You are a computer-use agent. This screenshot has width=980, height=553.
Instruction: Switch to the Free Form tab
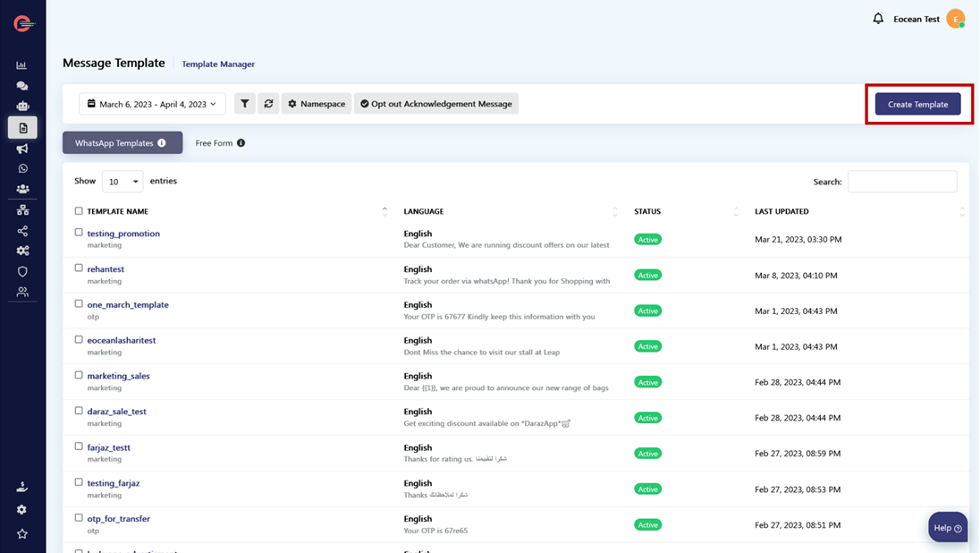click(220, 143)
